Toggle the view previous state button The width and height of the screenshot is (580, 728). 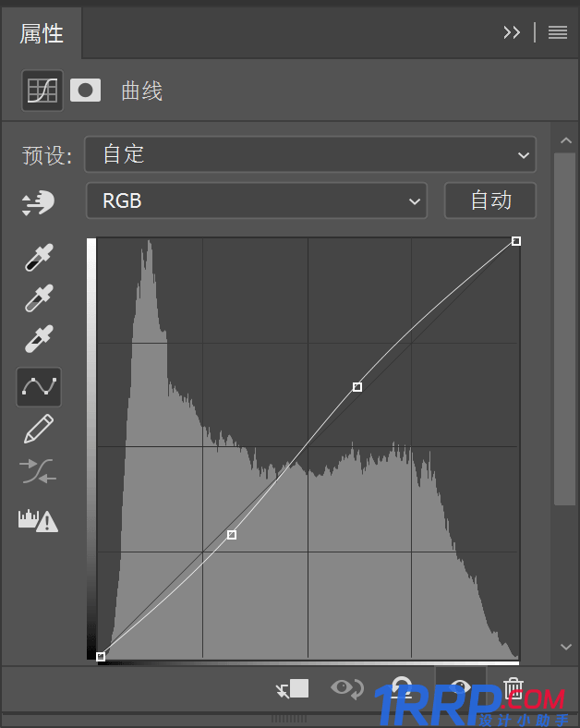click(347, 689)
